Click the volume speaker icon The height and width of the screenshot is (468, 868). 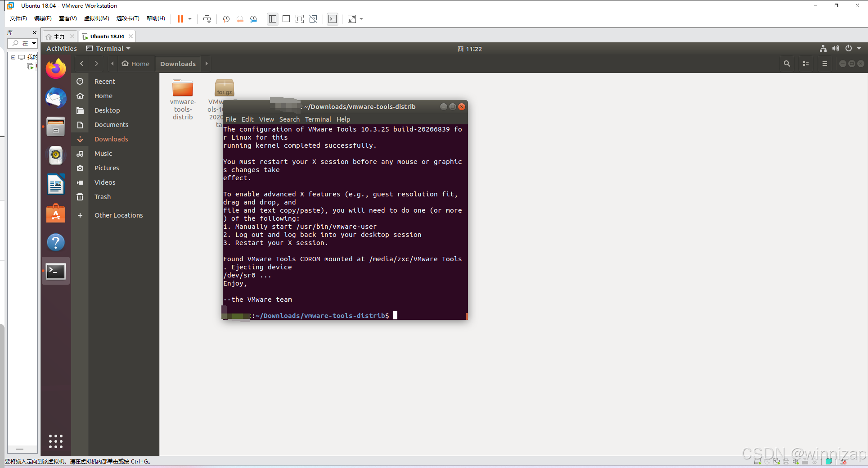pyautogui.click(x=836, y=49)
